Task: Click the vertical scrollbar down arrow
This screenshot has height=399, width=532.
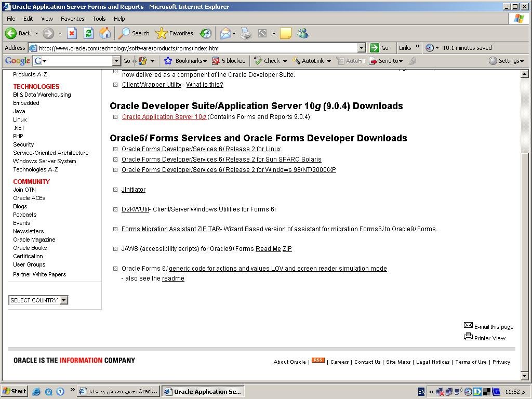Action: pyautogui.click(x=524, y=376)
